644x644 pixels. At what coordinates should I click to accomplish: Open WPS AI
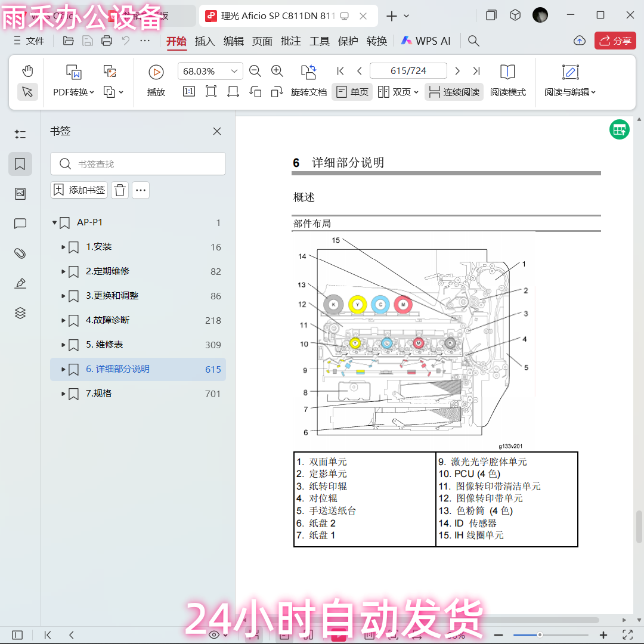[426, 41]
